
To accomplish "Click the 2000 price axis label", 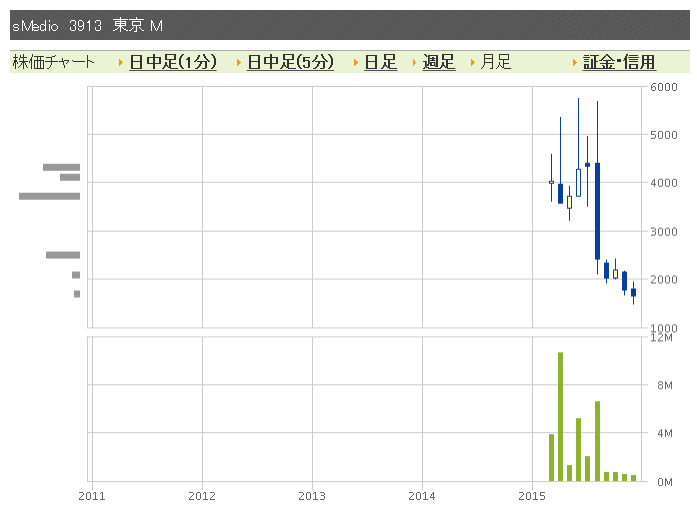I will pos(664,280).
